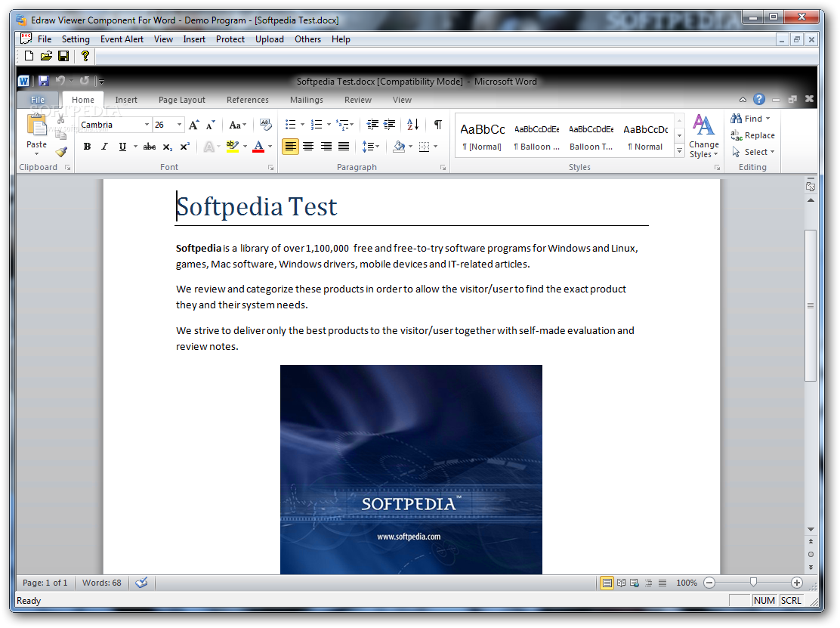Select the Format Painter brush icon
Viewport: 840px width, 628px height.
coord(62,152)
